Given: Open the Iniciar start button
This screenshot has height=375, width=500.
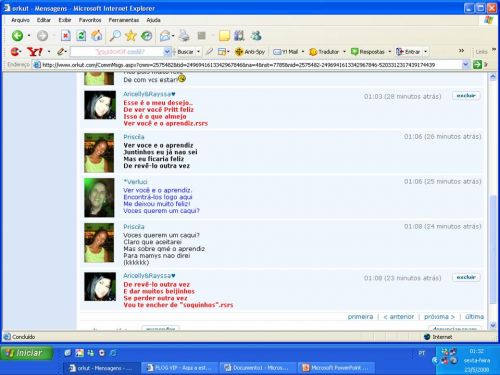Looking at the screenshot, I should (26, 353).
